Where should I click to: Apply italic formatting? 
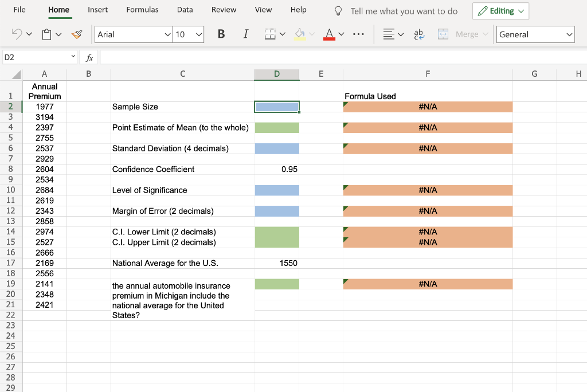click(245, 34)
